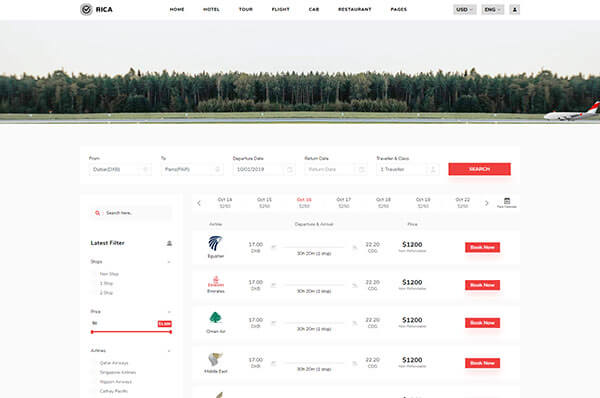Book the Emirates flight now
The image size is (600, 398).
click(483, 285)
